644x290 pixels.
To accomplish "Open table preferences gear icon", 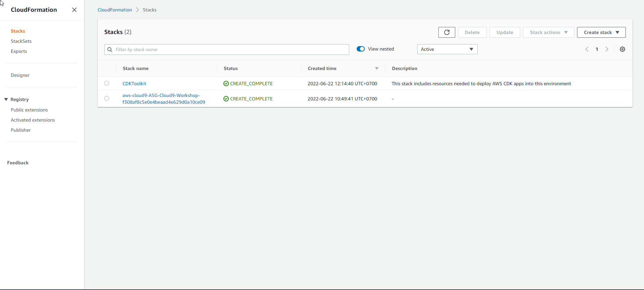I will (622, 49).
